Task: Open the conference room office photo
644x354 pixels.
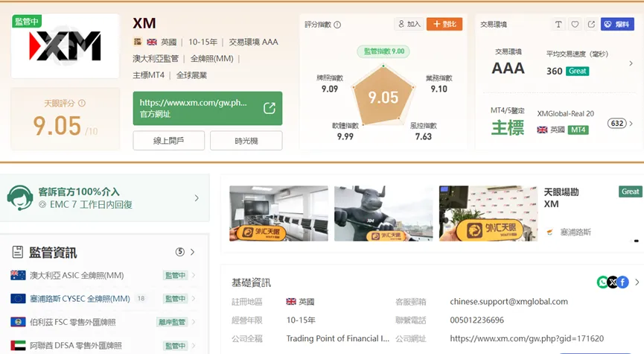Action: 279,213
